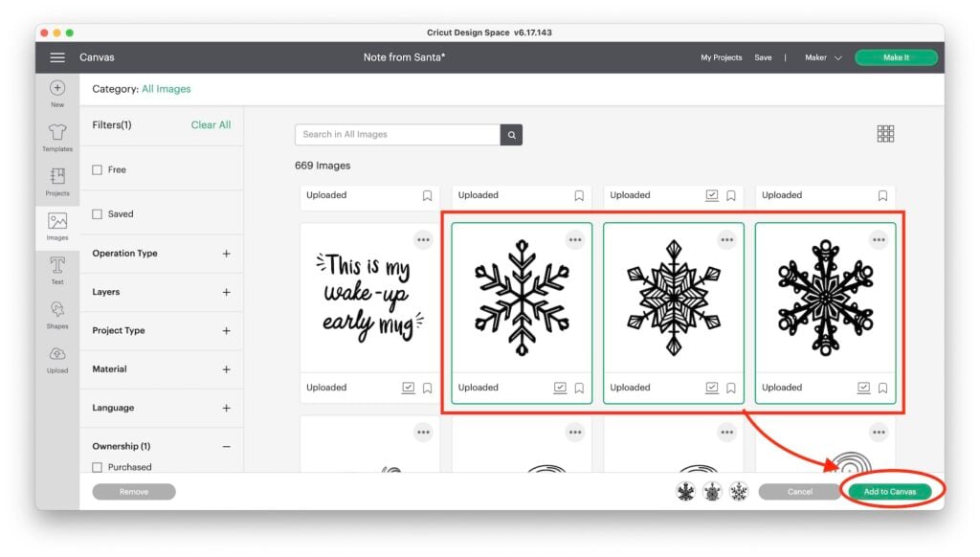Image resolution: width=980 pixels, height=557 pixels.
Task: Click the Remove button
Action: pos(134,492)
